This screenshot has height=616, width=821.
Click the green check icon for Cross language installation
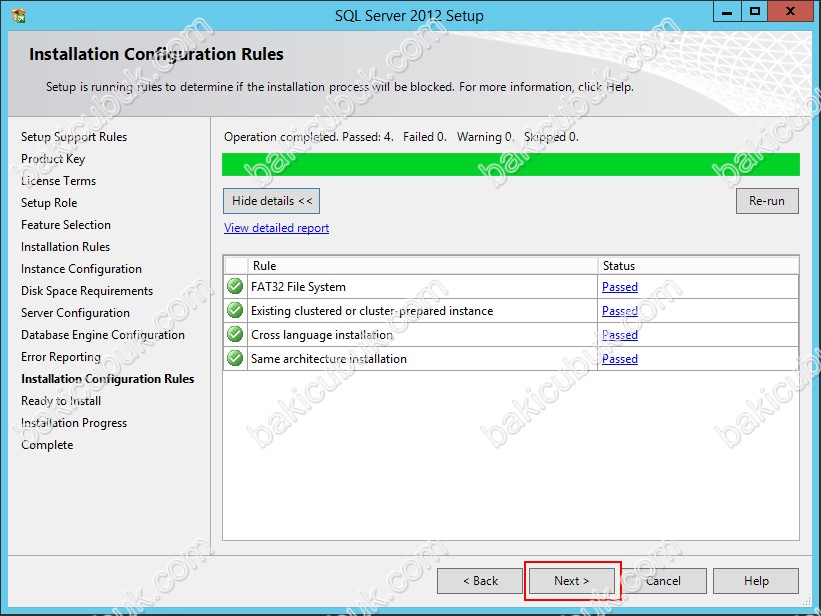pyautogui.click(x=235, y=335)
